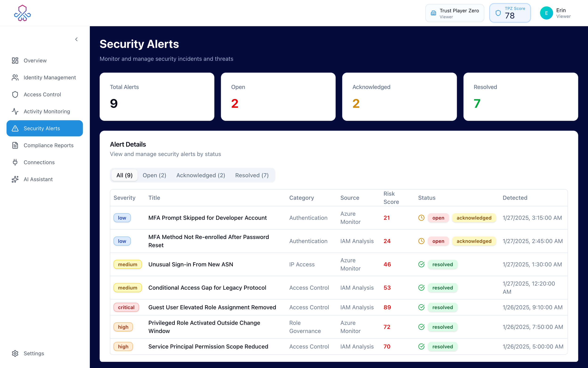The image size is (588, 368).
Task: Click the risk score value 89
Action: (x=387, y=307)
